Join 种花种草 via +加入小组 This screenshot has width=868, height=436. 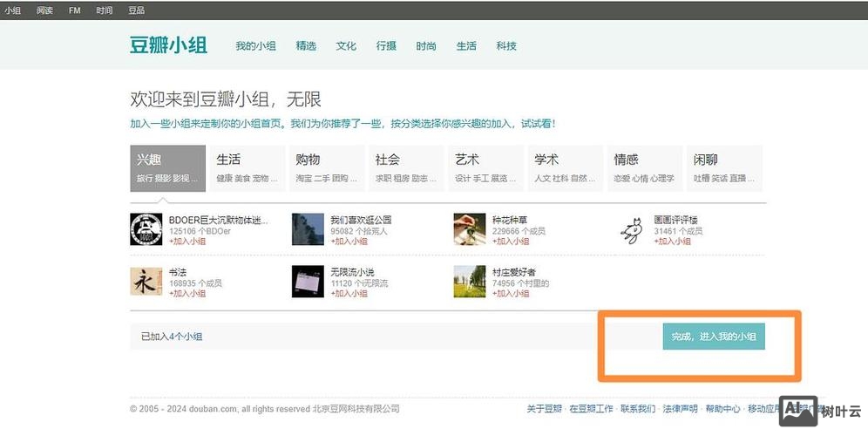(511, 241)
